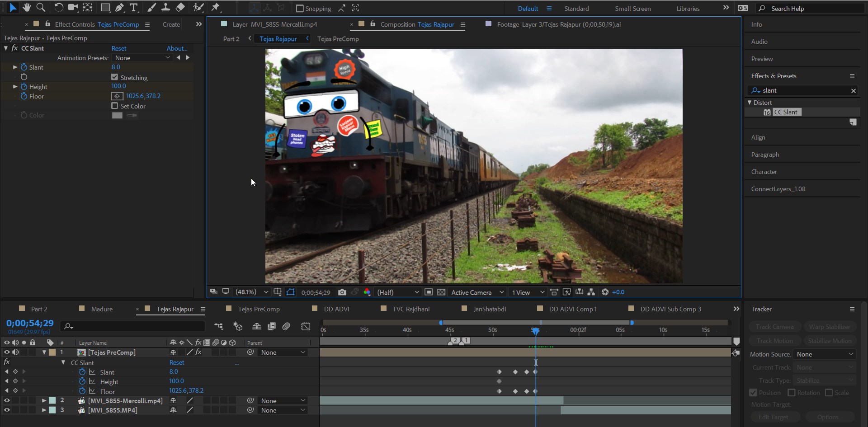The image size is (868, 427).
Task: Switch to the Libraries workspace
Action: 688,9
